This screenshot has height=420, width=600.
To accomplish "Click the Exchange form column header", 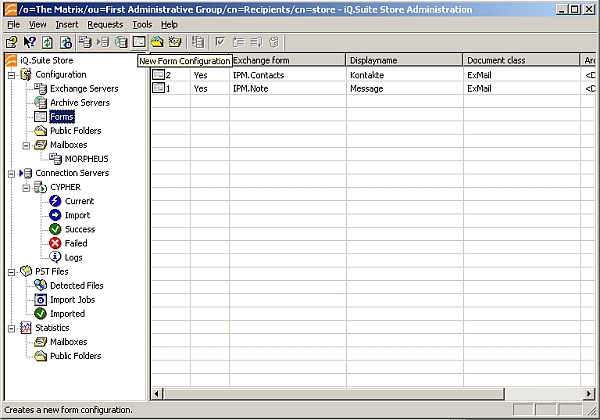I will coord(286,60).
